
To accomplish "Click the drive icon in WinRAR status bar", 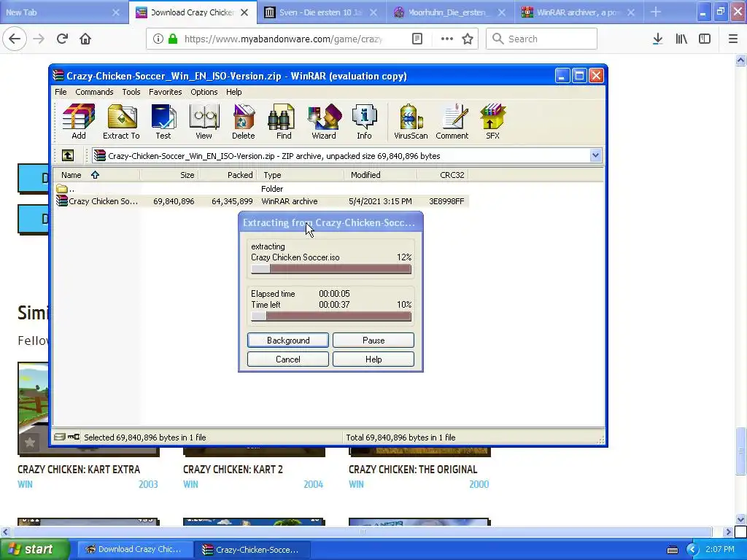I will click(x=59, y=437).
